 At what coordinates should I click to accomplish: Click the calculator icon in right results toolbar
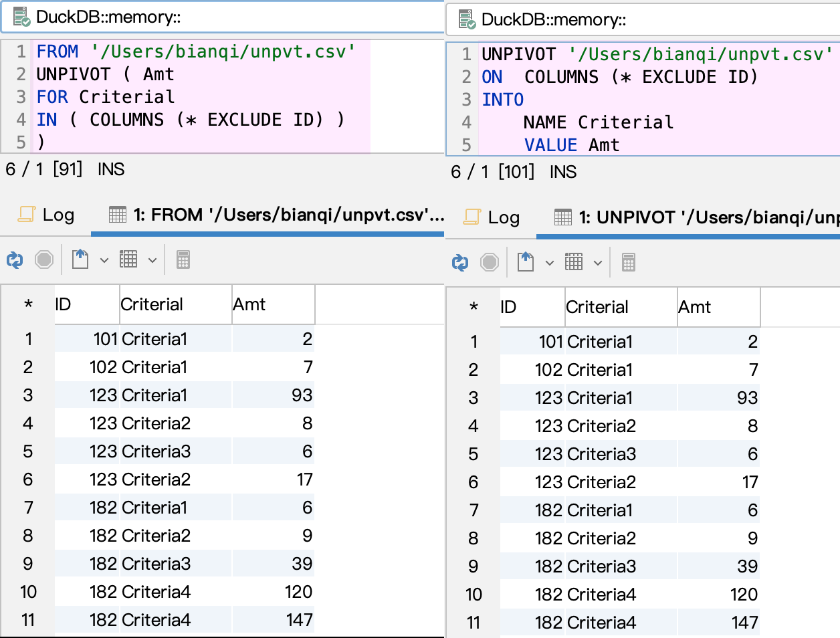pyautogui.click(x=629, y=262)
